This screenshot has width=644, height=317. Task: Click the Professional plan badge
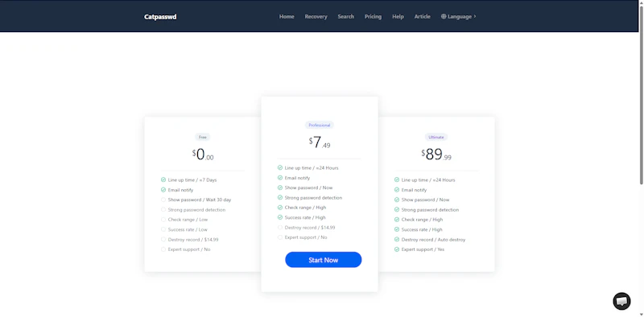(319, 126)
